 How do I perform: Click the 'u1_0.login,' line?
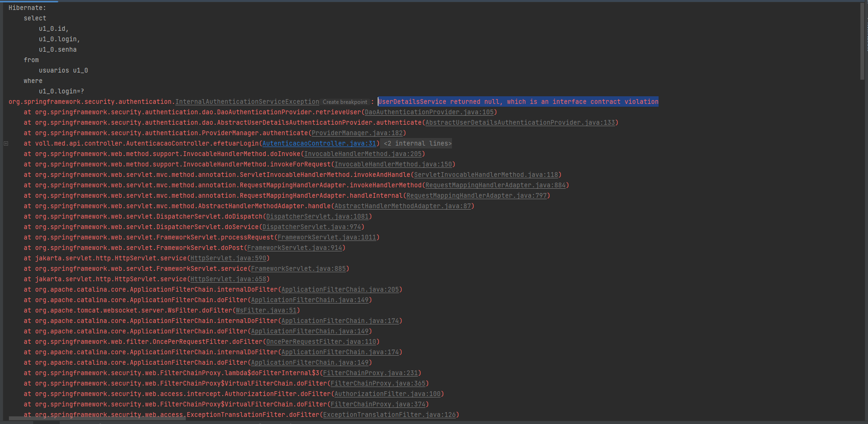click(60, 39)
